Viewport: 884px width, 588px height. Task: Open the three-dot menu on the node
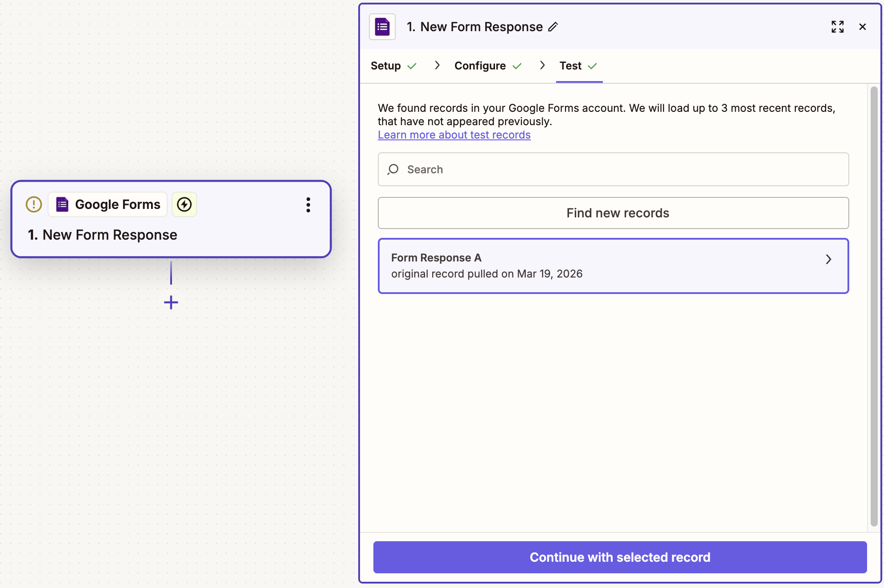308,205
